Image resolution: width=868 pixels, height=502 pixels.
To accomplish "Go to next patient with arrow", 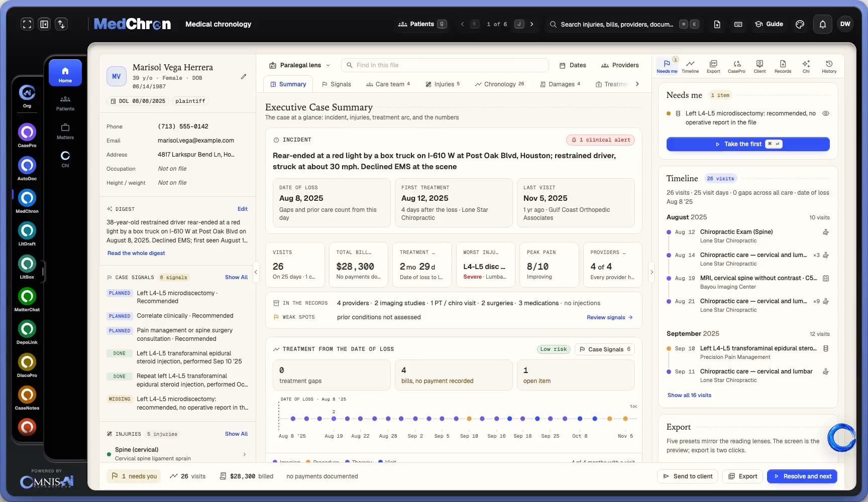I will [531, 24].
